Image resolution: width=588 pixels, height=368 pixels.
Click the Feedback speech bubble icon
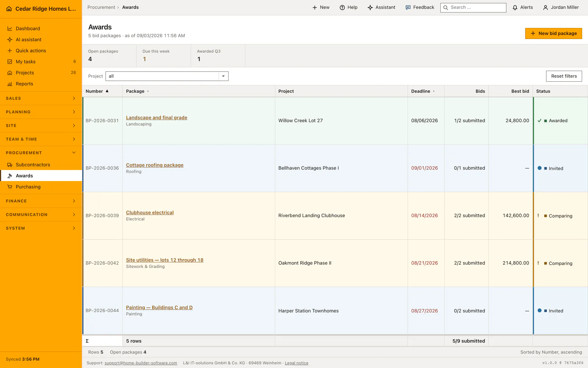point(408,7)
